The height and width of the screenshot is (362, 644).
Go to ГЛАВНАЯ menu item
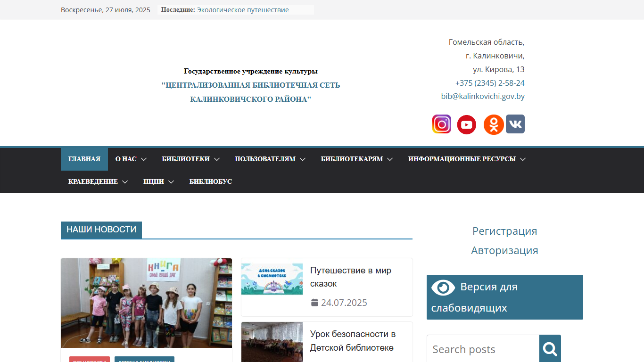coord(84,159)
